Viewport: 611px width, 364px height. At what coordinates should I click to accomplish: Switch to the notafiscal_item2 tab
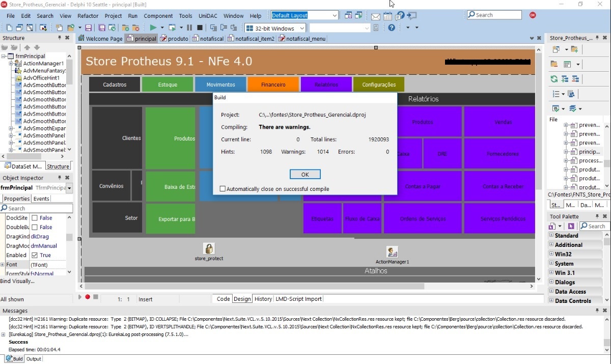click(x=251, y=39)
